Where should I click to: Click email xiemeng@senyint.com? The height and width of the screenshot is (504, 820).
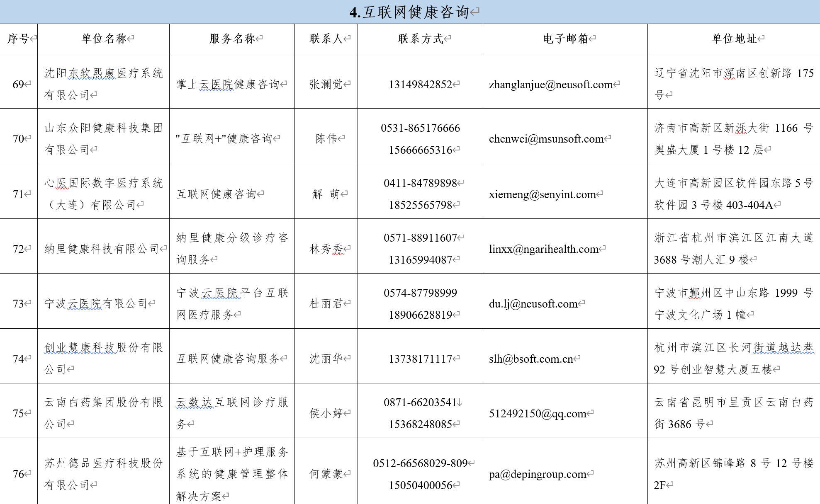tap(542, 194)
